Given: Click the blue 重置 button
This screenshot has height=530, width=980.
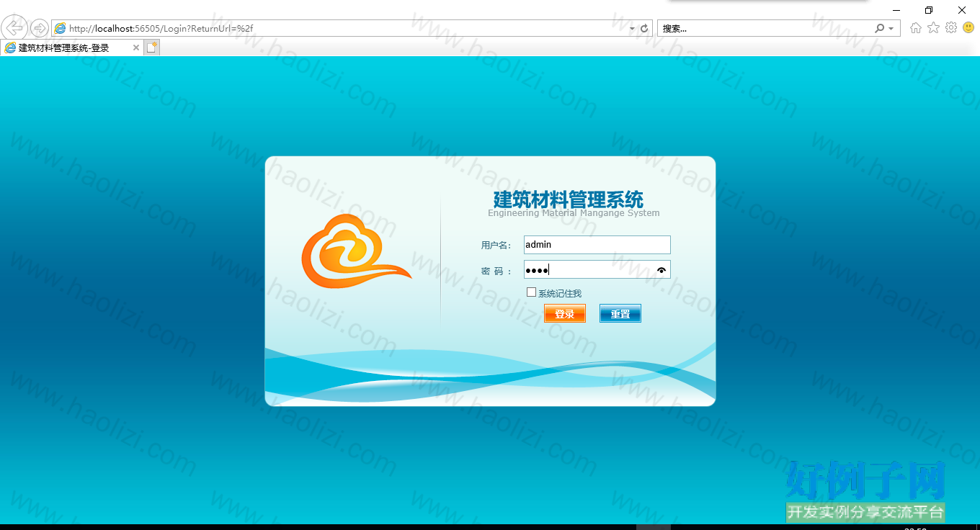Looking at the screenshot, I should click(620, 313).
